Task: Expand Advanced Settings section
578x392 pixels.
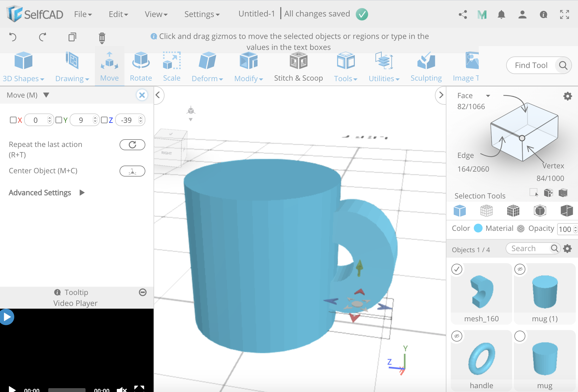Action: 82,193
